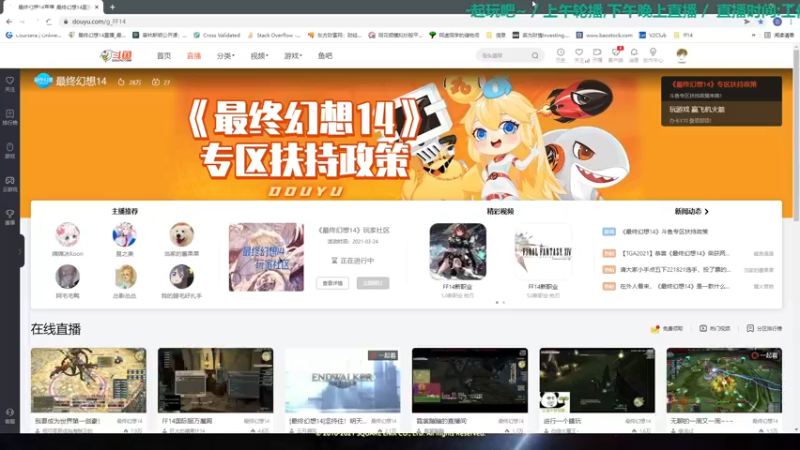Open the user avatar menu

click(682, 55)
